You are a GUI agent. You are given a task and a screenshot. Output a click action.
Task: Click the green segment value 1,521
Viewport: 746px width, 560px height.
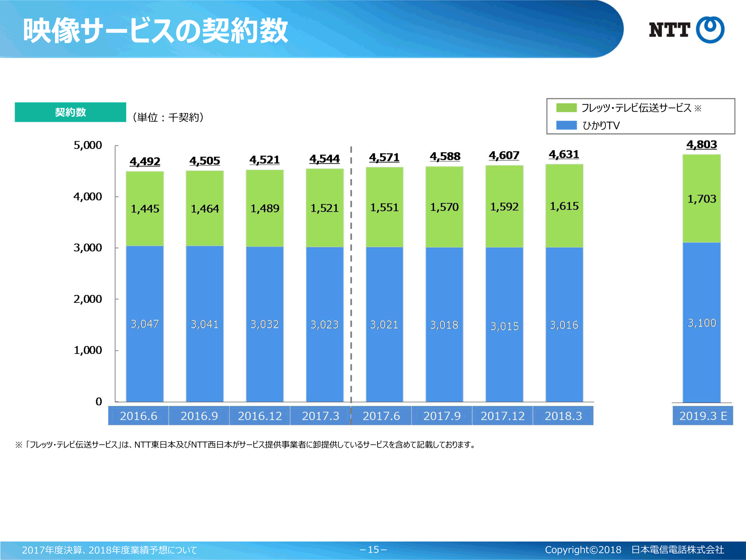coord(325,208)
